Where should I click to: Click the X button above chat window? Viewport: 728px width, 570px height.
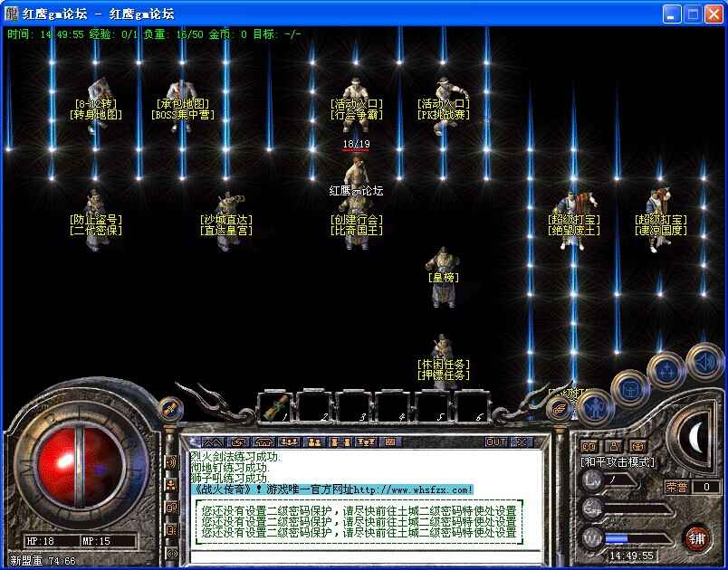521,442
